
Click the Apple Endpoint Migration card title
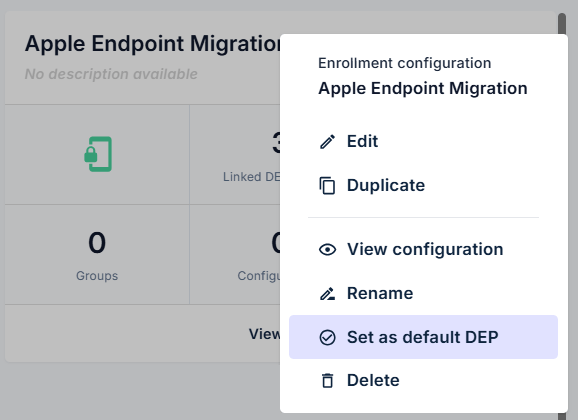click(152, 44)
